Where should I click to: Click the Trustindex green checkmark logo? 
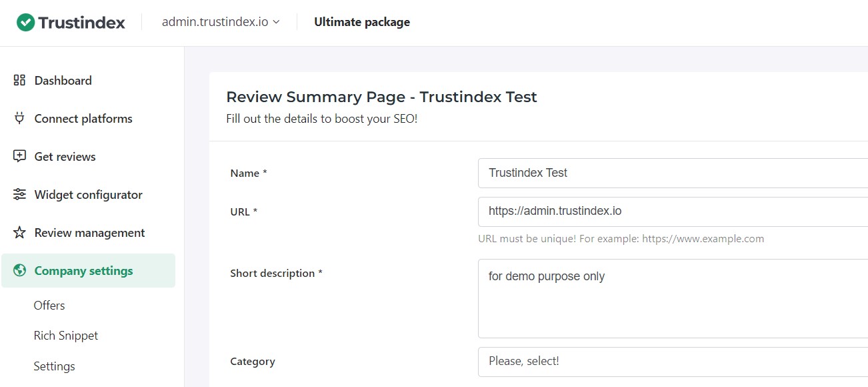[x=25, y=22]
